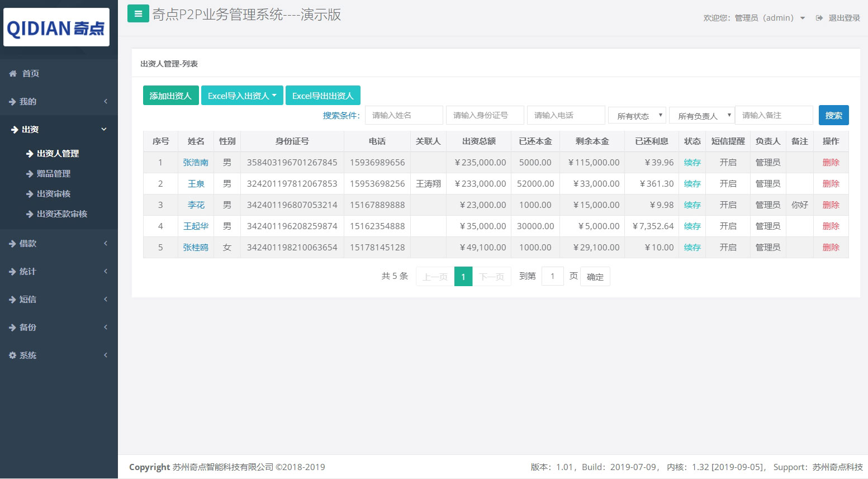Click 开启 SMS reminder for 李花
868x479 pixels.
pos(728,205)
